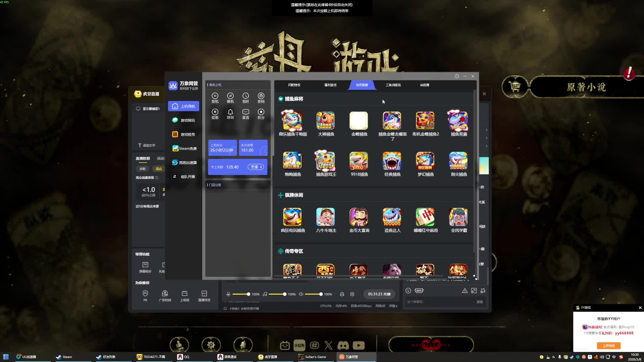Click the microphone volume slider handle
Image resolution: width=644 pixels, height=362 pixels.
(249, 294)
